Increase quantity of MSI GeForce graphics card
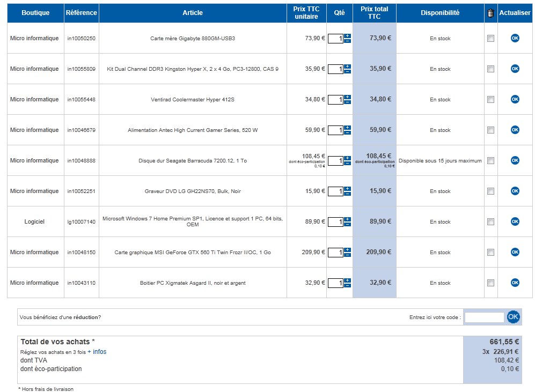This screenshot has height=392, width=535. point(348,250)
